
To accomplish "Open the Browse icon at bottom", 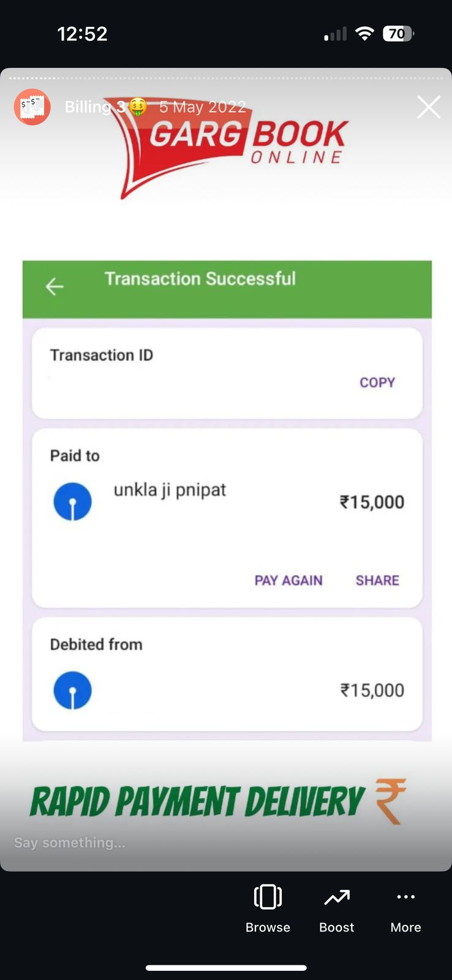I will (268, 897).
